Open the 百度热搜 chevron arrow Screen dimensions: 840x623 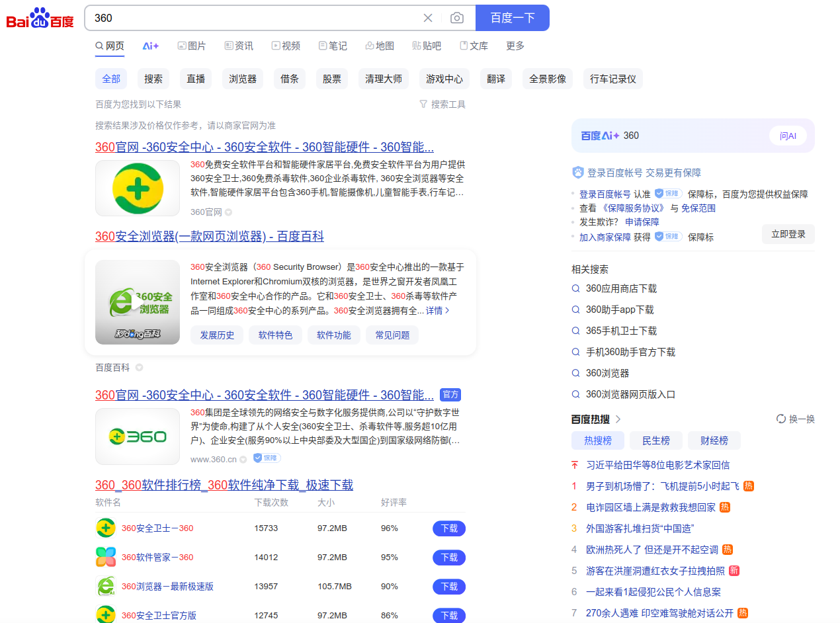tap(618, 419)
